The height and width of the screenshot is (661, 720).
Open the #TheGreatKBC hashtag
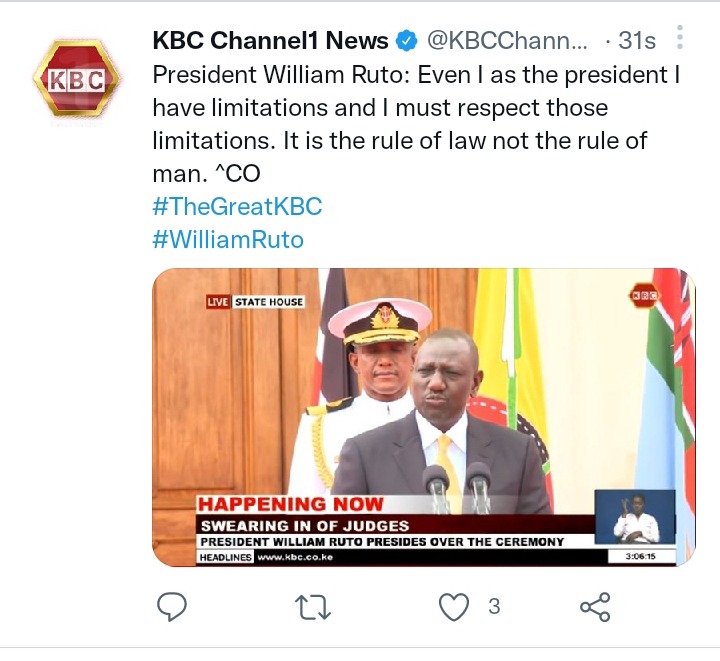click(237, 206)
